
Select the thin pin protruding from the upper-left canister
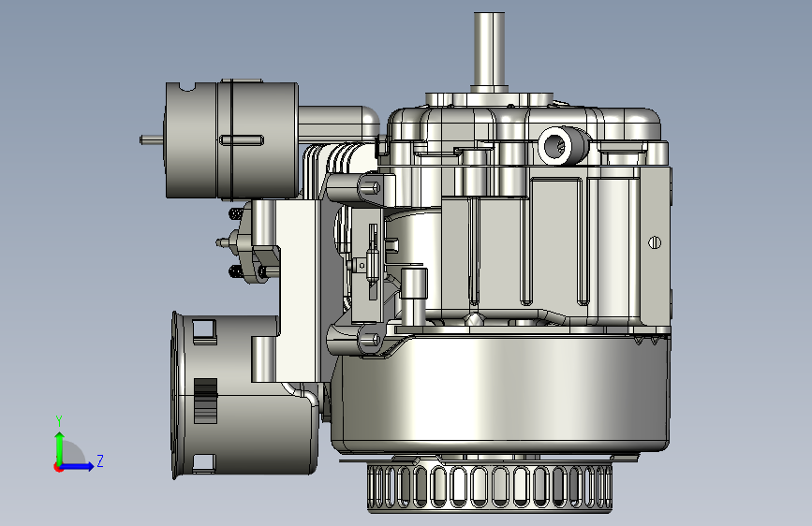click(153, 139)
